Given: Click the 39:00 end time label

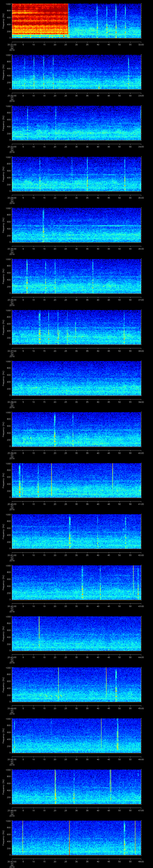Looking at the screenshot, I should (141, 402).
